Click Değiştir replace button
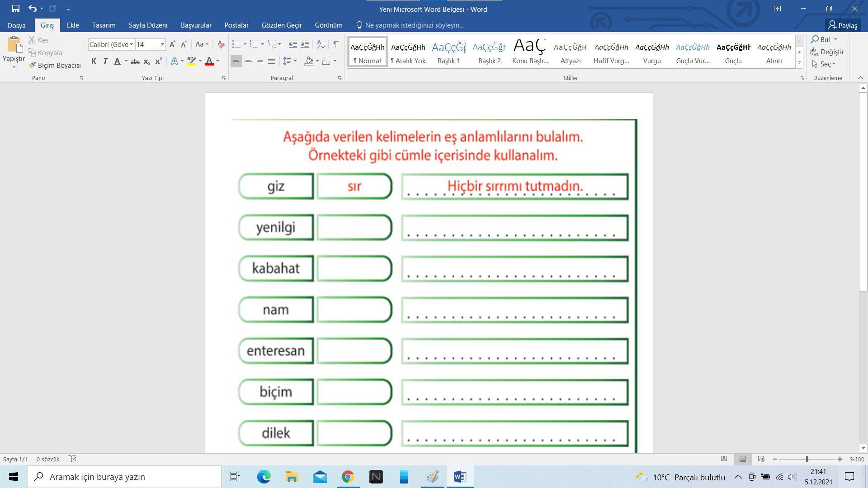 827,52
